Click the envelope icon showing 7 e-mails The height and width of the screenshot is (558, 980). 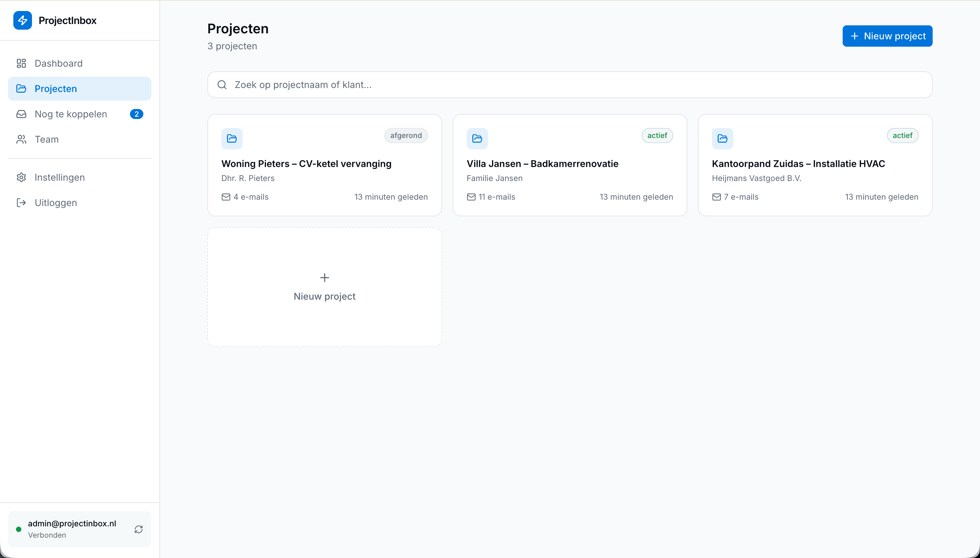[x=716, y=197]
